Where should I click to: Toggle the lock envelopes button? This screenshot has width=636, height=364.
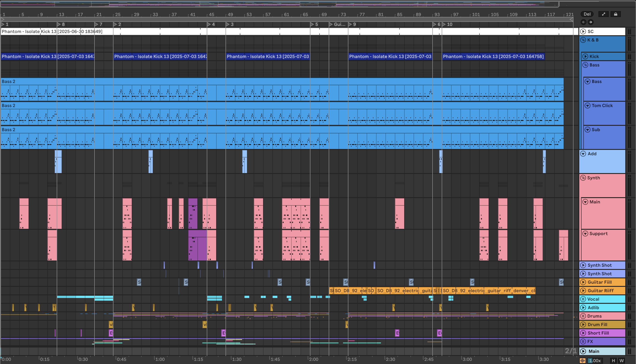click(615, 14)
